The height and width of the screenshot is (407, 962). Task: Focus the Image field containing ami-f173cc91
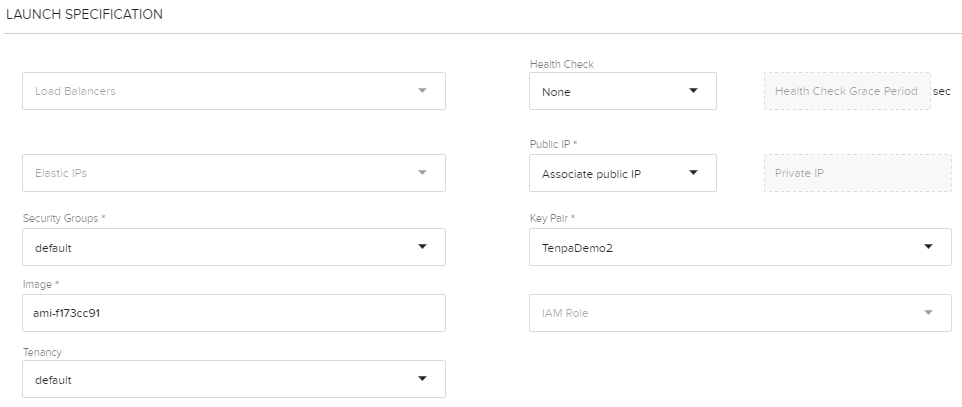click(233, 313)
